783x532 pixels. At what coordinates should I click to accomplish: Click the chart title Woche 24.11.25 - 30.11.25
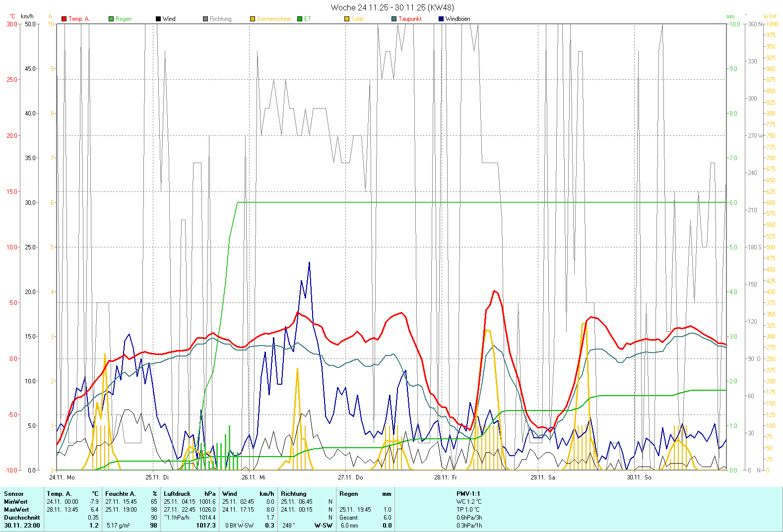click(392, 7)
